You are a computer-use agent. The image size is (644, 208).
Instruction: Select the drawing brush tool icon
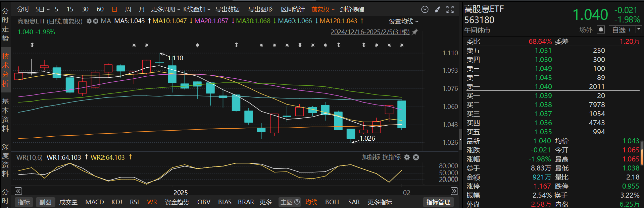click(437, 9)
